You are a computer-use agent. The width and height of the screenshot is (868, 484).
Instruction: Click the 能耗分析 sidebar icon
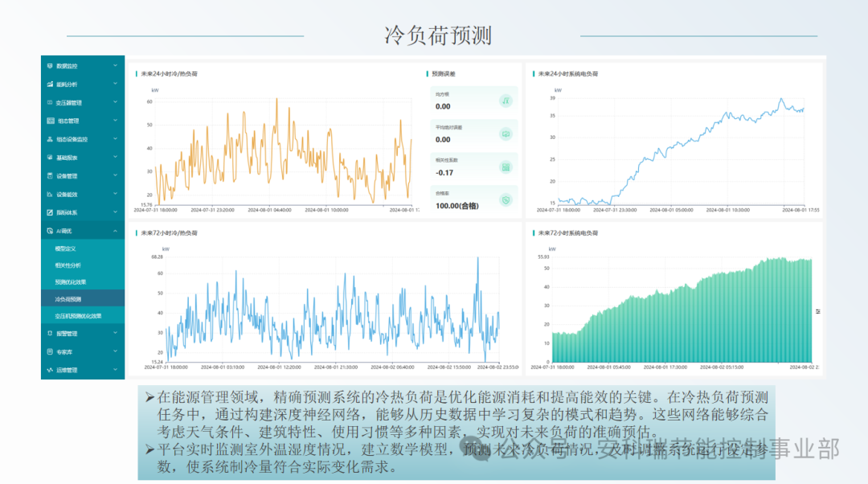point(51,84)
